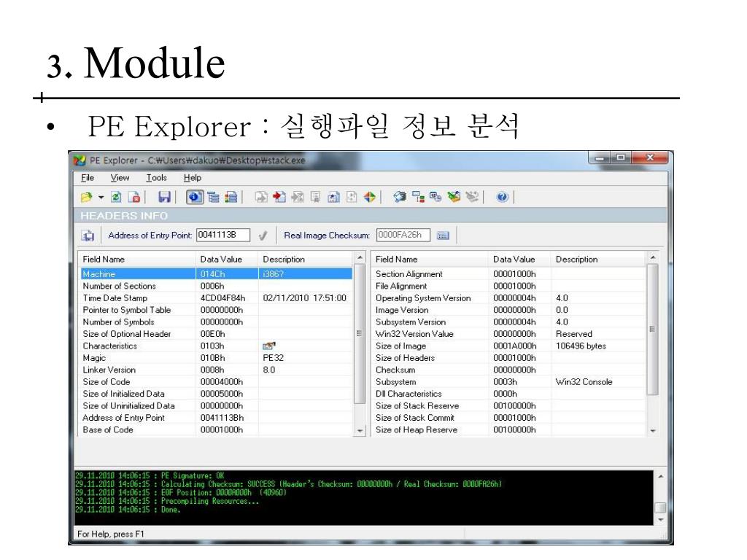The image size is (747, 560).
Task: Click the log pane scrollbar up arrow
Action: [661, 477]
